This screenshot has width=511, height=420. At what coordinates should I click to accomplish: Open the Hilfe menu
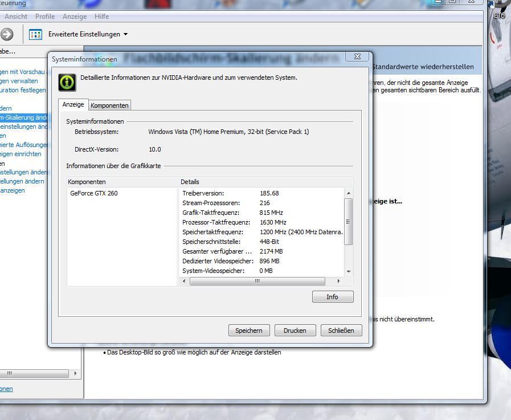(x=101, y=17)
